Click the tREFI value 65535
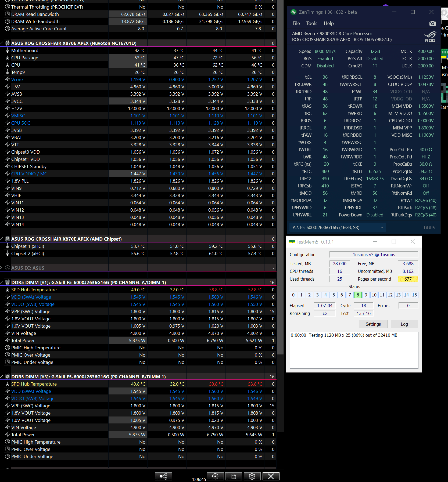Image resolution: width=448 pixels, height=482 pixels. [375, 171]
